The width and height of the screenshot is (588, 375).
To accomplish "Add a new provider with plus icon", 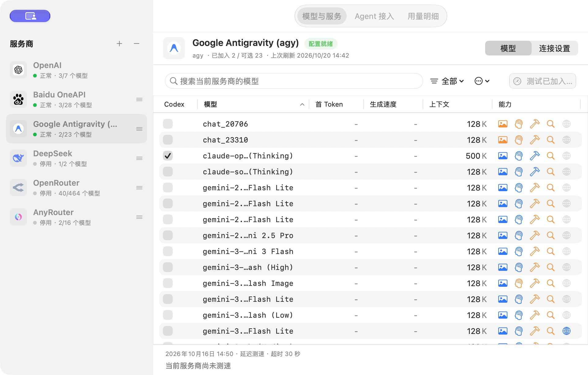I will pyautogui.click(x=119, y=44).
